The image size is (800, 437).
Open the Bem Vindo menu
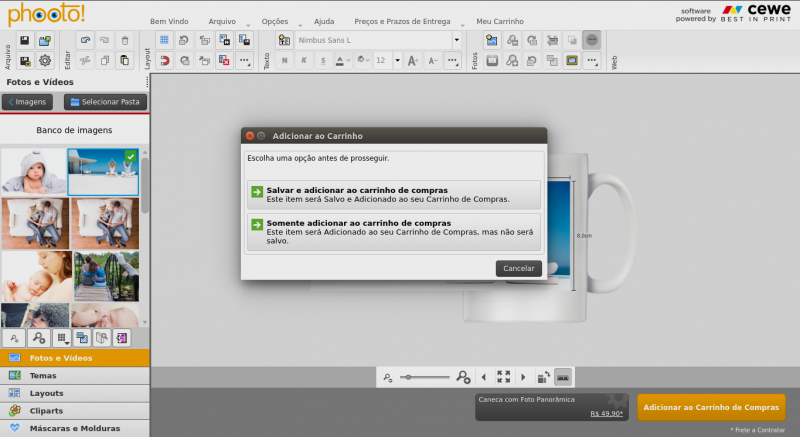pos(169,21)
